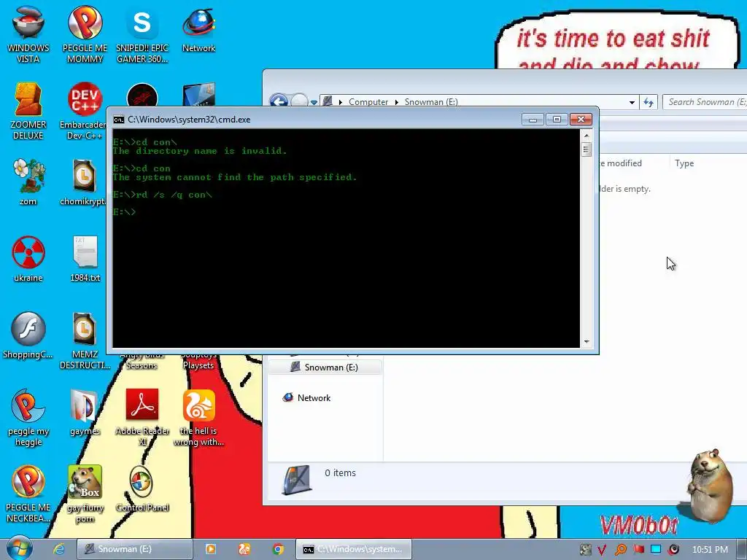Click the network monitor tray icon
This screenshot has width=747, height=560.
[656, 550]
